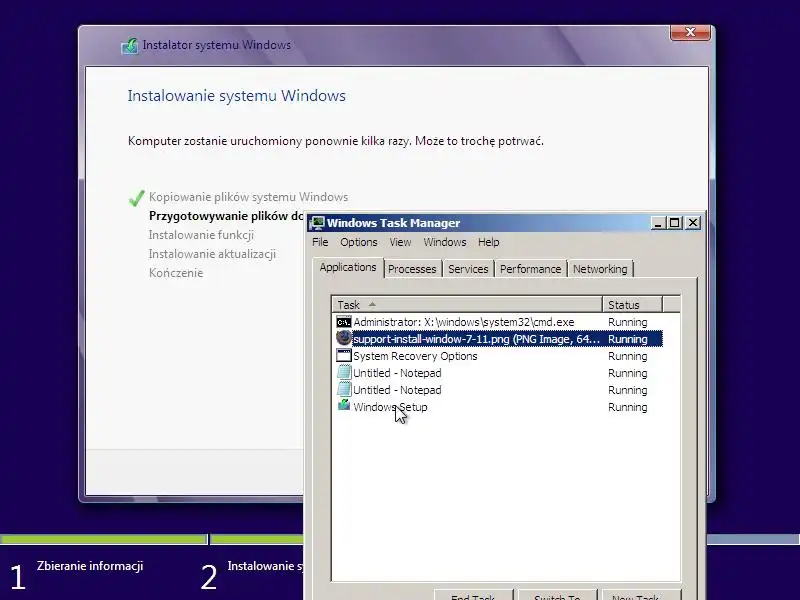Click the Kończenie step text
Image resolution: width=800 pixels, height=600 pixels.
pyautogui.click(x=176, y=273)
